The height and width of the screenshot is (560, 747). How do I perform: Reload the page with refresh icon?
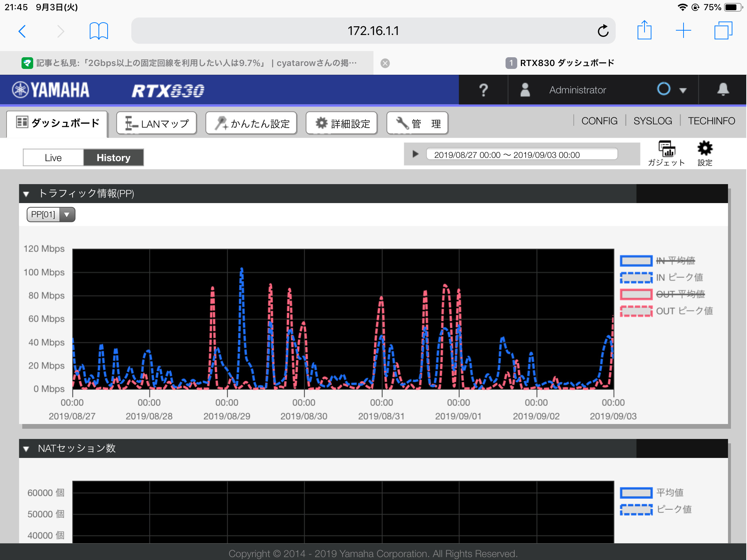coord(603,31)
